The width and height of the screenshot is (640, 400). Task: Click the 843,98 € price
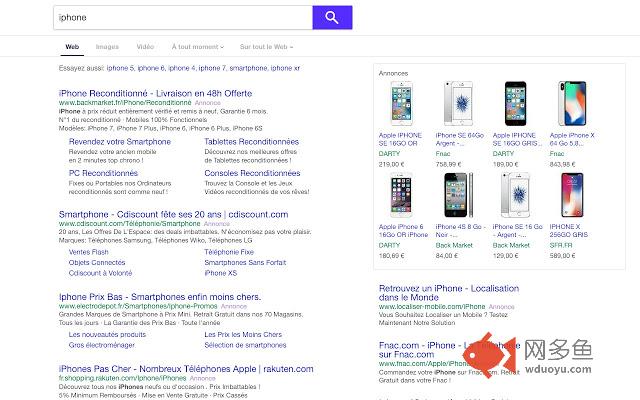pyautogui.click(x=562, y=164)
